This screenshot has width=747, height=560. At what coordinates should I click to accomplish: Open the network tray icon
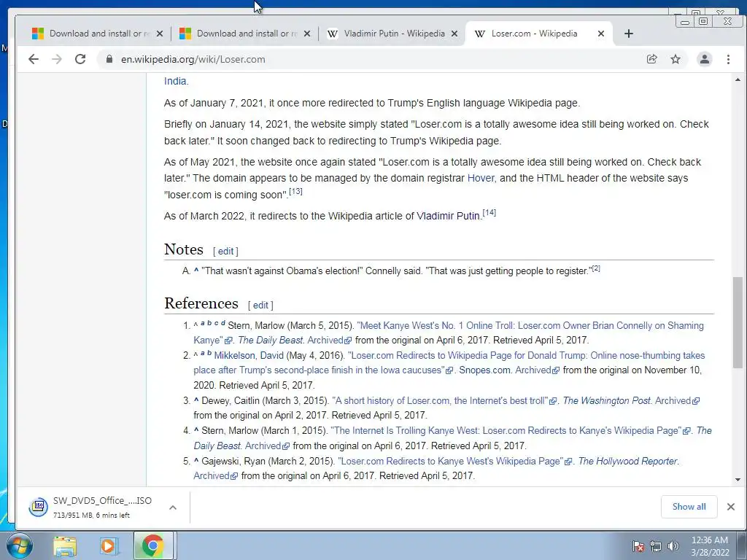pos(656,545)
